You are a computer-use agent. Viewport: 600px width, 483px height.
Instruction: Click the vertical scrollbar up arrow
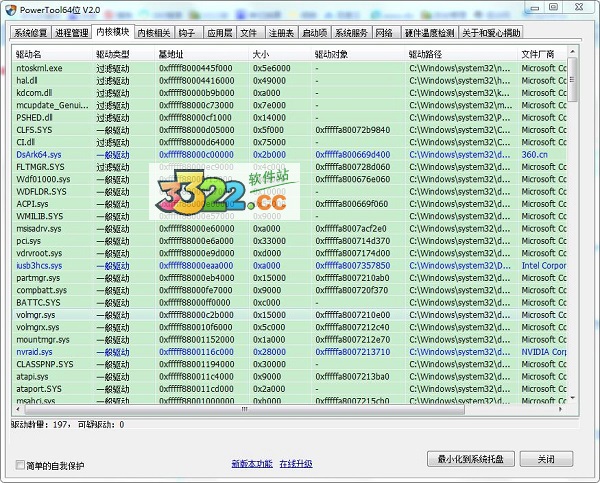(572, 51)
